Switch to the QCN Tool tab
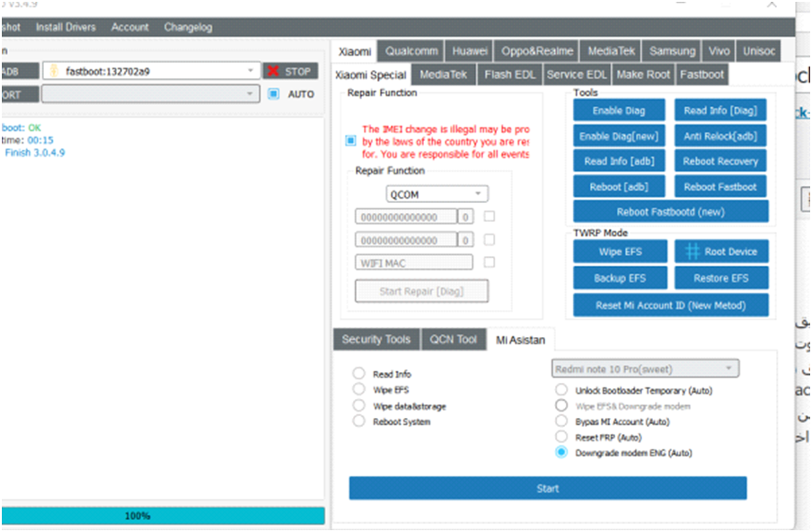Image resolution: width=812 pixels, height=532 pixels. 453,340
